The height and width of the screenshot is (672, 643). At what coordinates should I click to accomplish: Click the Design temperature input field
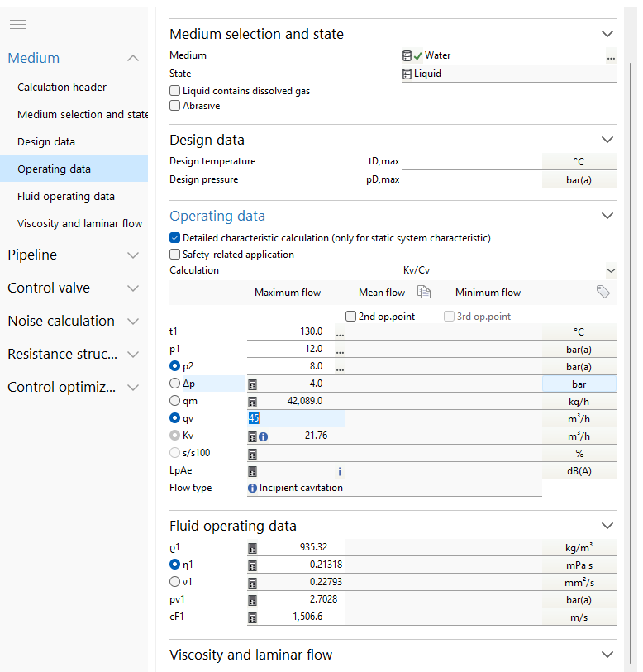coord(472,161)
